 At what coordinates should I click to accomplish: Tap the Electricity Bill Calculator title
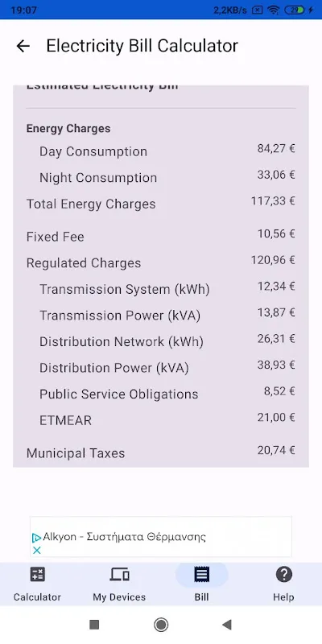coord(142,46)
